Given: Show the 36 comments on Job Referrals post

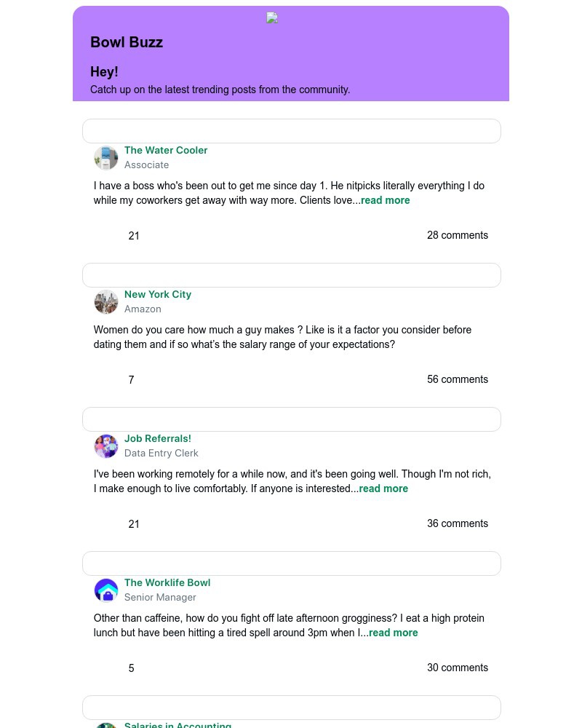Looking at the screenshot, I should tap(458, 524).
